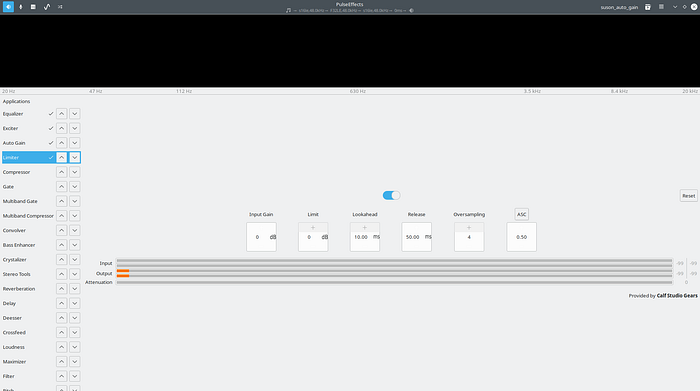Screen dimensions: 700x391
Task: Click the Attenuation meter bar
Action: 395,282
